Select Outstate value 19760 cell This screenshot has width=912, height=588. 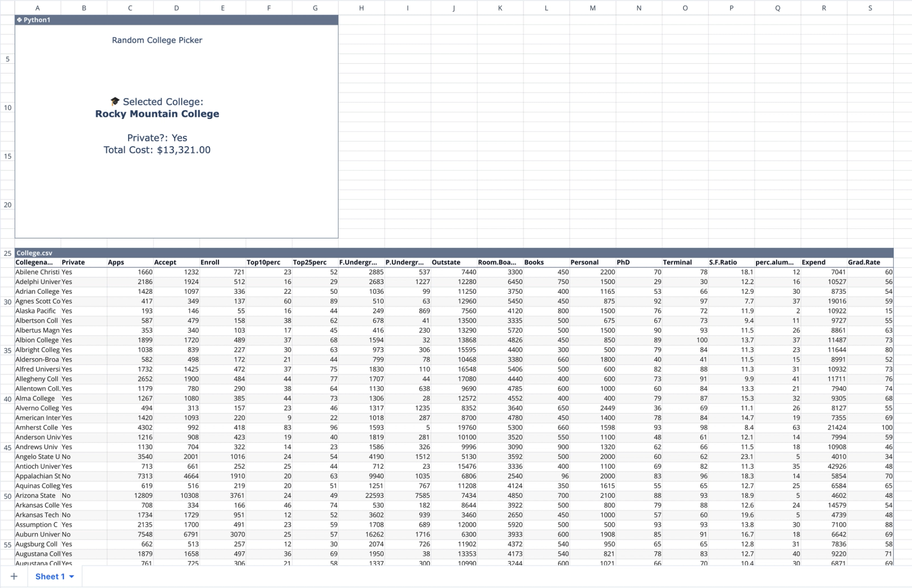(454, 427)
